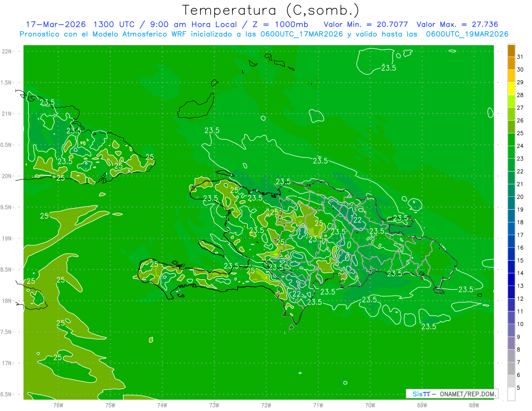The width and height of the screenshot is (532, 411).
Task: Click the legend swatch between 9 and 10
Action: tap(511, 331)
